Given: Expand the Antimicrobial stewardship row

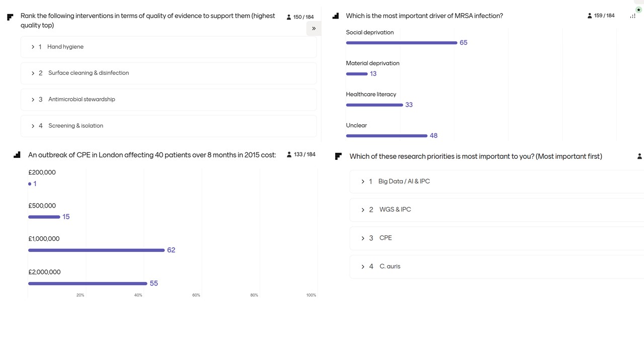Looking at the screenshot, I should 33,100.
